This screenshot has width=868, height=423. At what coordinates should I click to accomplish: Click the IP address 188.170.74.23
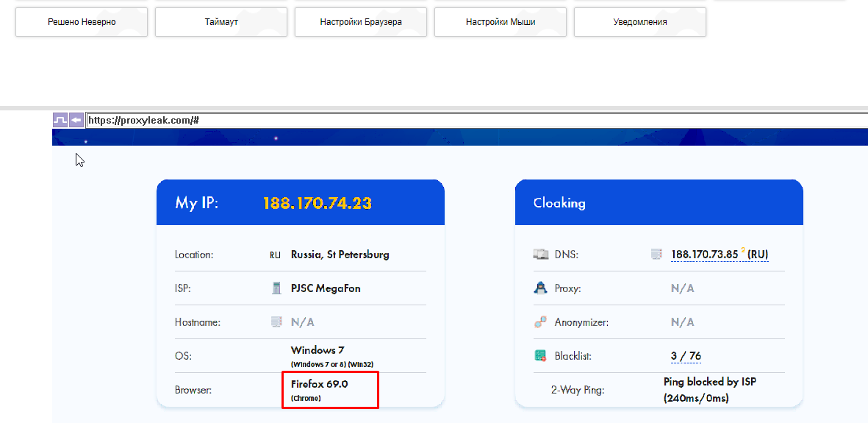(x=318, y=203)
